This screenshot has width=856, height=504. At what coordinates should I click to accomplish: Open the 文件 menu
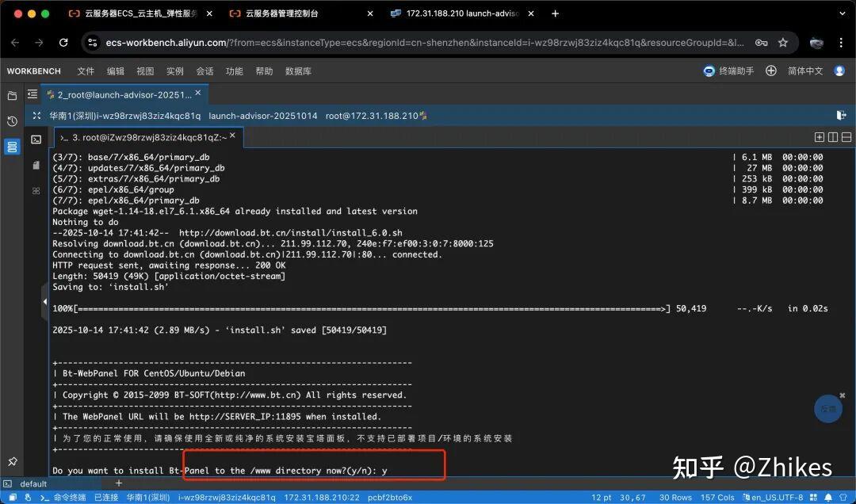(86, 71)
